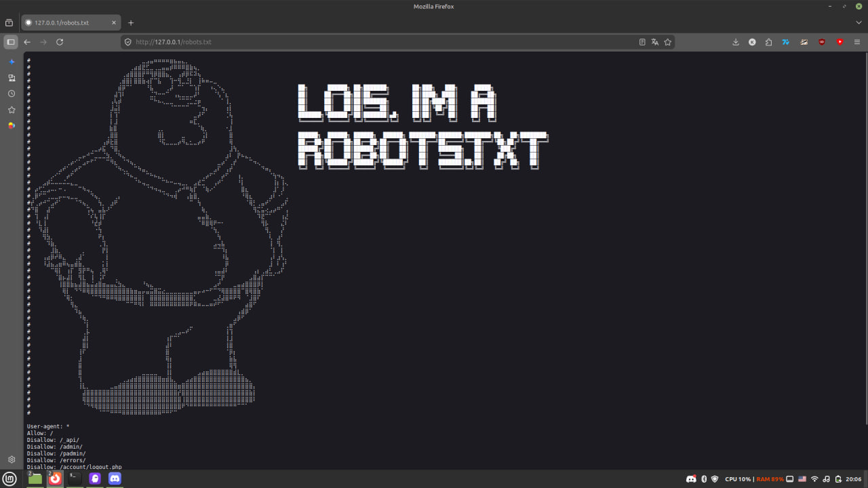Click the 'Allow: /' line
The width and height of the screenshot is (868, 488).
click(x=40, y=433)
